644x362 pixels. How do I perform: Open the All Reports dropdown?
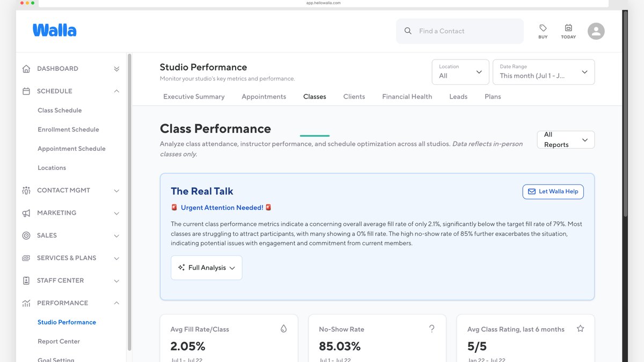[x=566, y=139]
